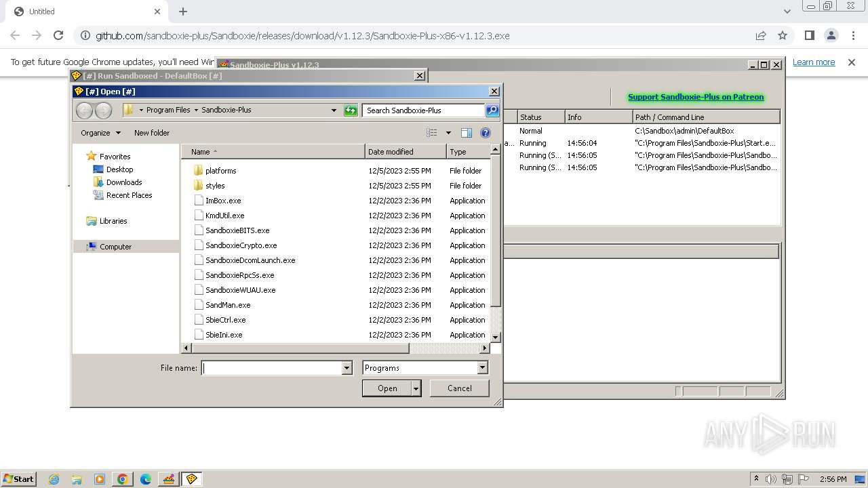Click the File name input field
Screen dimensions: 868x488
[x=272, y=368]
